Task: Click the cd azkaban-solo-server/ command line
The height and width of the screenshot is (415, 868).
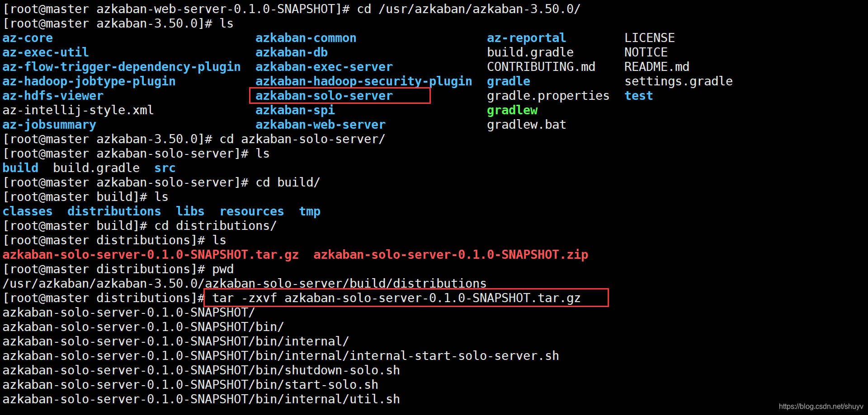Action: click(x=302, y=139)
